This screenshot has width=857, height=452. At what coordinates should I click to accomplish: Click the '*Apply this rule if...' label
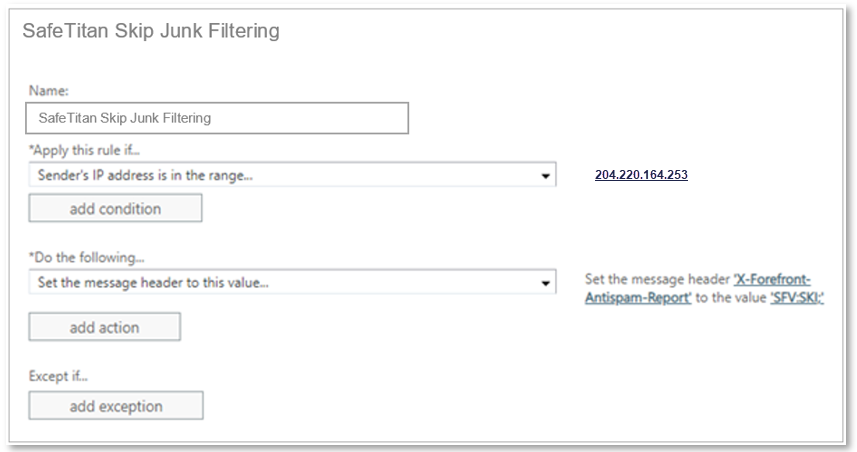click(x=84, y=150)
